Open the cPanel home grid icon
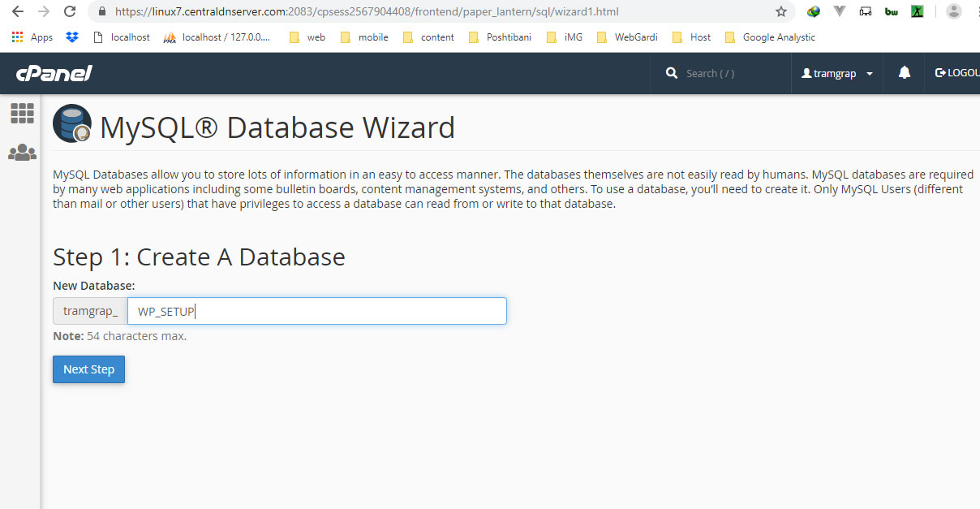The width and height of the screenshot is (980, 509). pos(22,114)
